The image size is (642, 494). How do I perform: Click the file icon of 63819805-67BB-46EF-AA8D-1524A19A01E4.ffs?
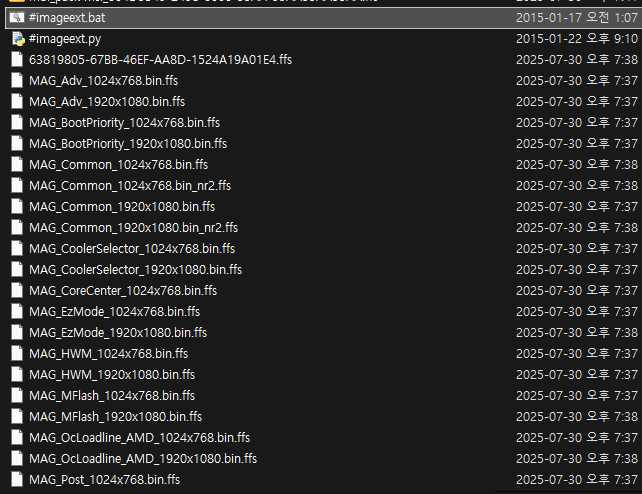tap(17, 60)
